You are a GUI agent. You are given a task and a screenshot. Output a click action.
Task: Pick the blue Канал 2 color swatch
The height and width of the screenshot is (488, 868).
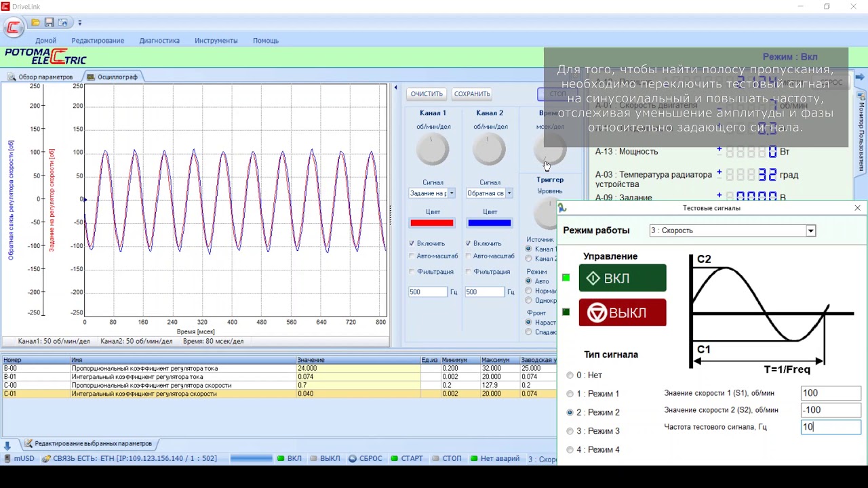coord(489,223)
